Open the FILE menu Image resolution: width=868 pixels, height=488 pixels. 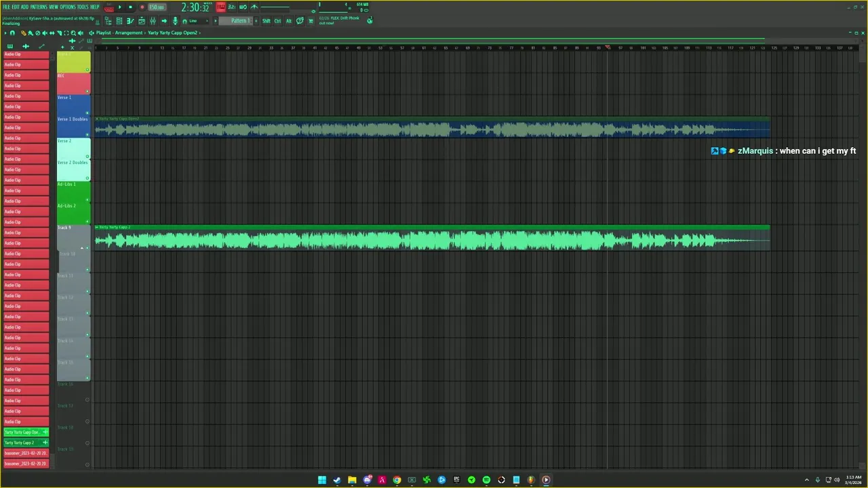6,7
